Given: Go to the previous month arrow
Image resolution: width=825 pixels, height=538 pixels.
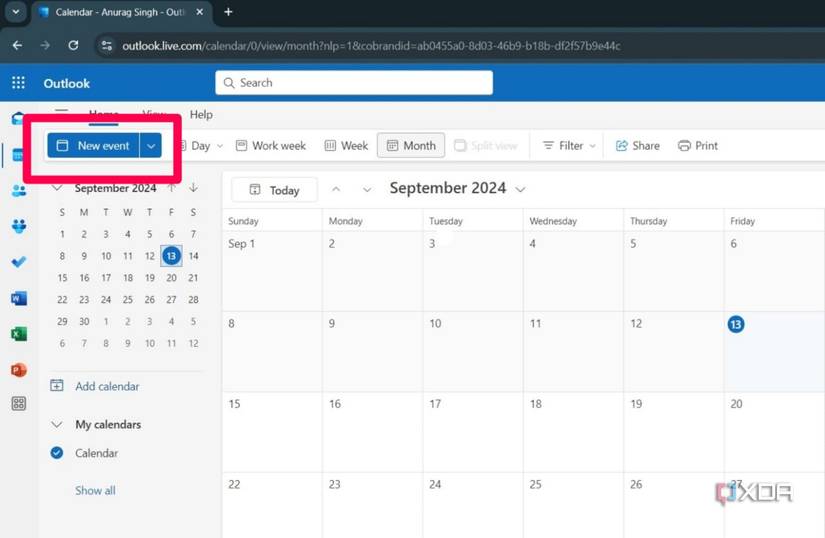Looking at the screenshot, I should pyautogui.click(x=336, y=189).
